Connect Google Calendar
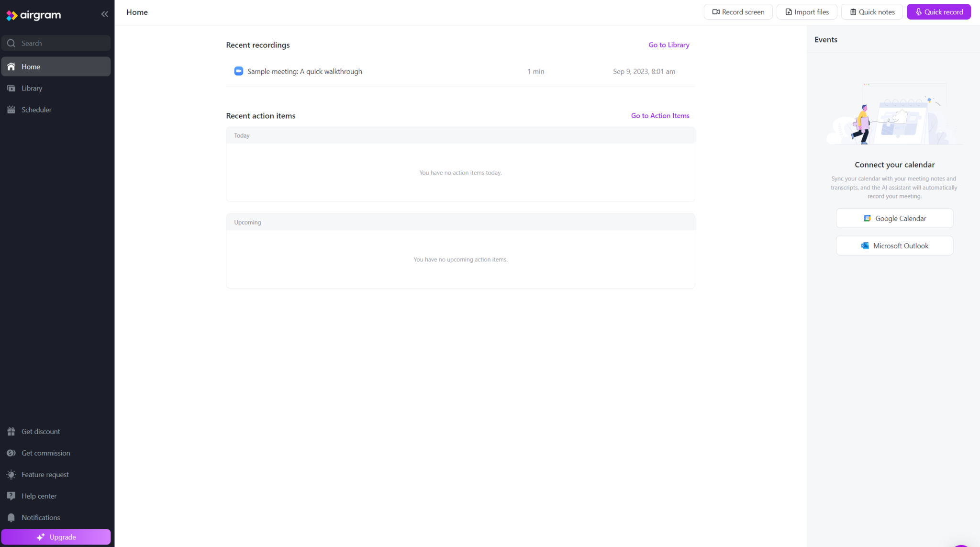 tap(894, 218)
